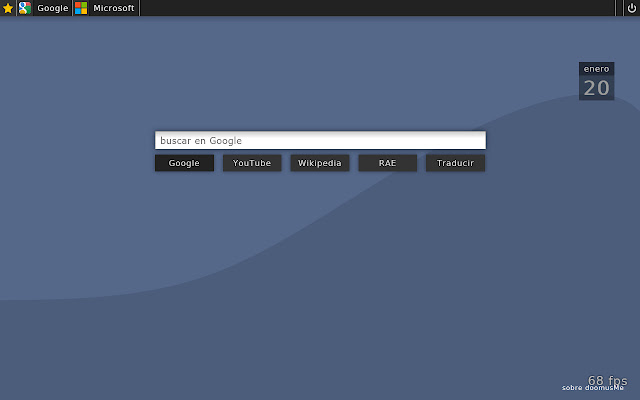
Task: Click the Microsoft logo icon in top bar
Action: point(81,8)
